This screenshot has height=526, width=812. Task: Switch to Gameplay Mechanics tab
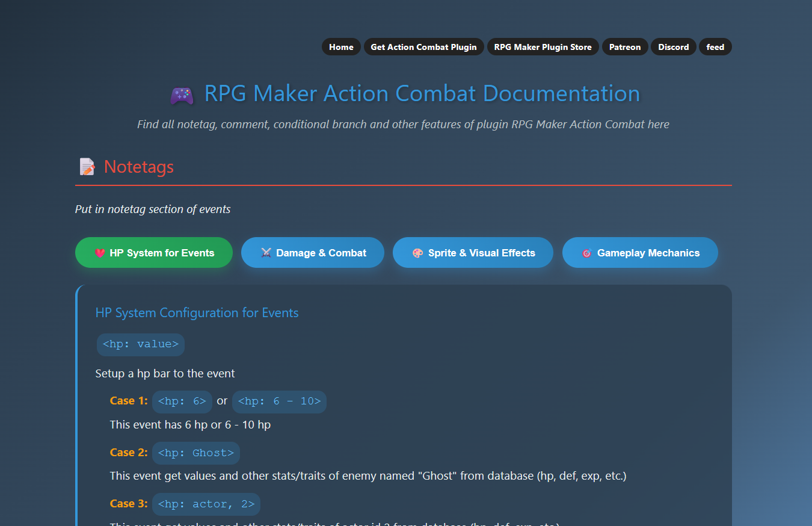click(x=640, y=253)
